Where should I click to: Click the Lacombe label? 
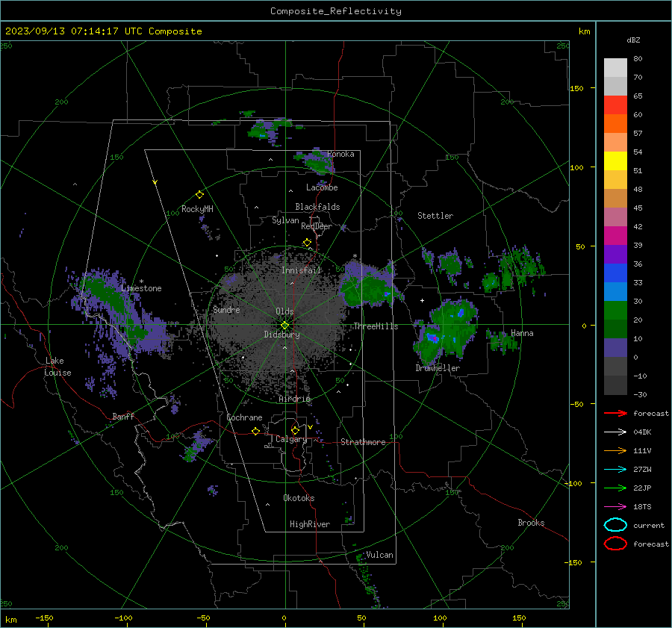coord(322,187)
